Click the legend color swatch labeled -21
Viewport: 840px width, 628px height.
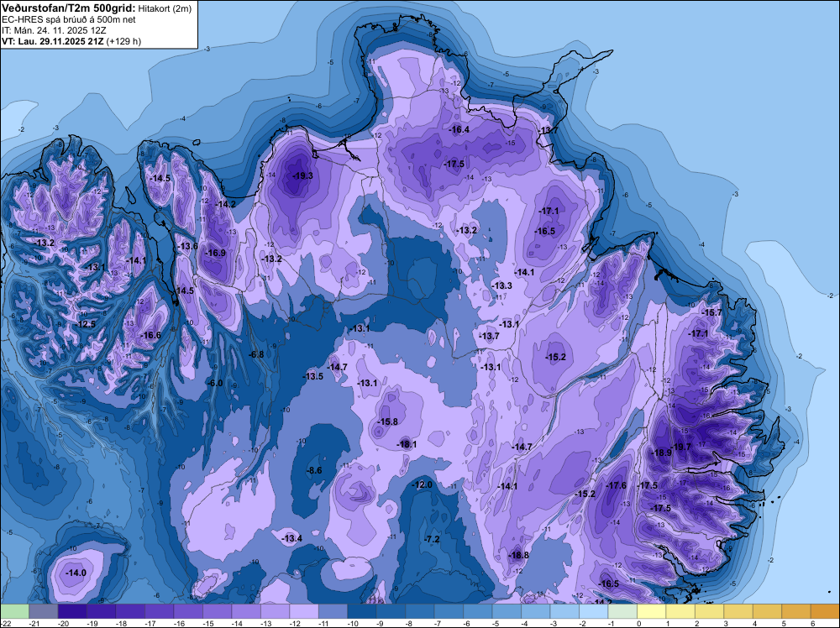point(44,611)
